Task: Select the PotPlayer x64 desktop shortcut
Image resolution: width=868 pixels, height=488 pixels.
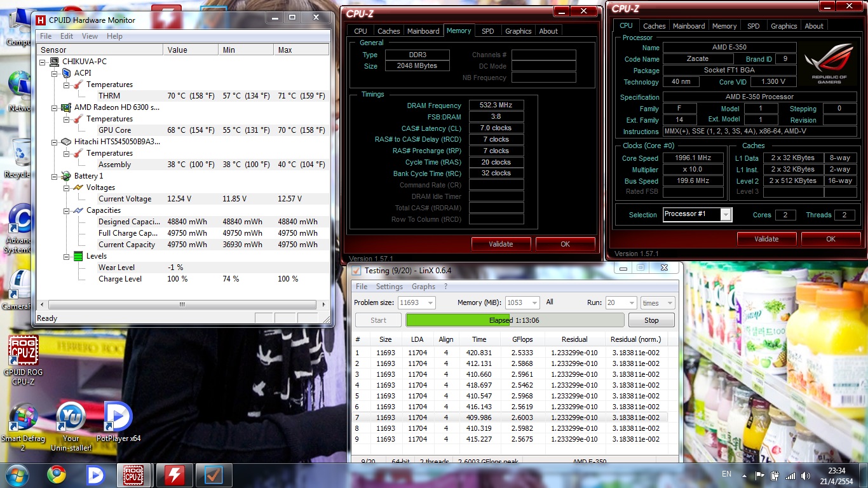Action: [118, 423]
